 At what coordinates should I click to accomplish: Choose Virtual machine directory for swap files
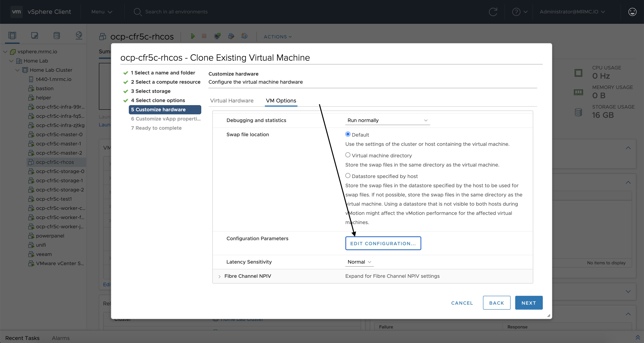[348, 155]
